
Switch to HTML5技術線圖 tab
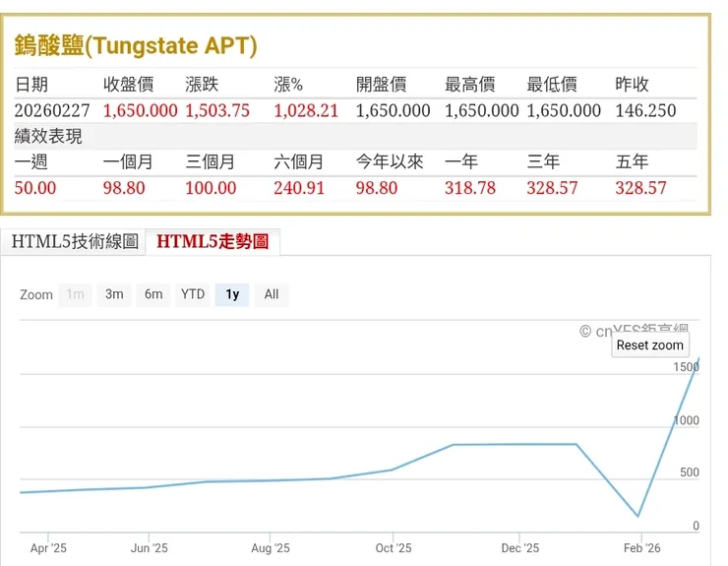75,241
